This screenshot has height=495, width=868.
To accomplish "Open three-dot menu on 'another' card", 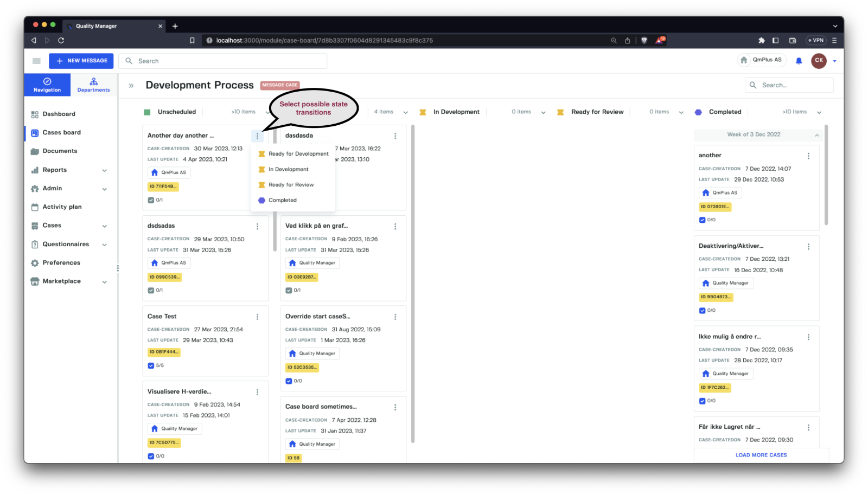I will pos(808,156).
